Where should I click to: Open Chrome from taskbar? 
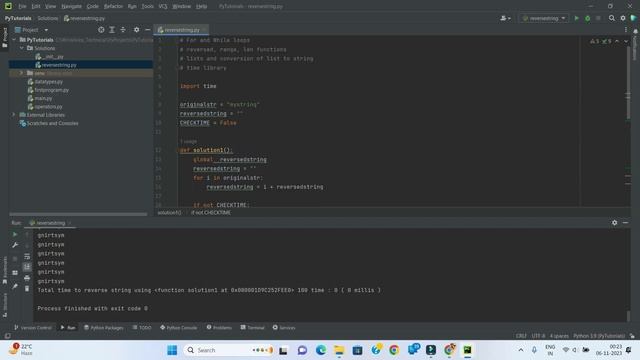394,350
